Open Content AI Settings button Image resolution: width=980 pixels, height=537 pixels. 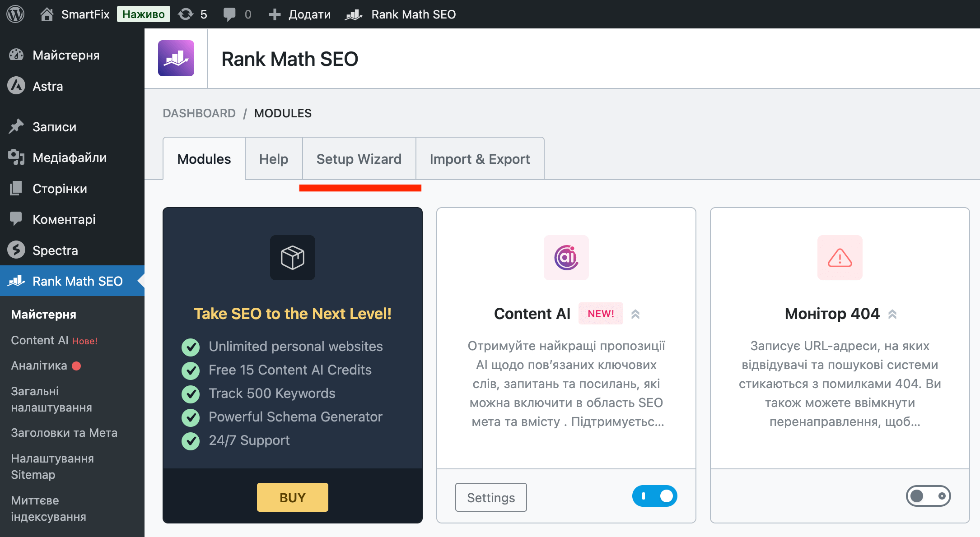491,497
